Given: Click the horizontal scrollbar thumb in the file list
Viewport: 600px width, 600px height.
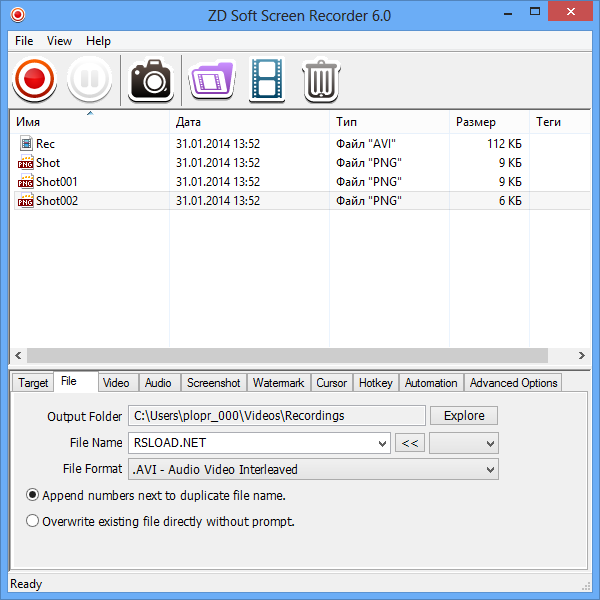Looking at the screenshot, I should pos(287,355).
